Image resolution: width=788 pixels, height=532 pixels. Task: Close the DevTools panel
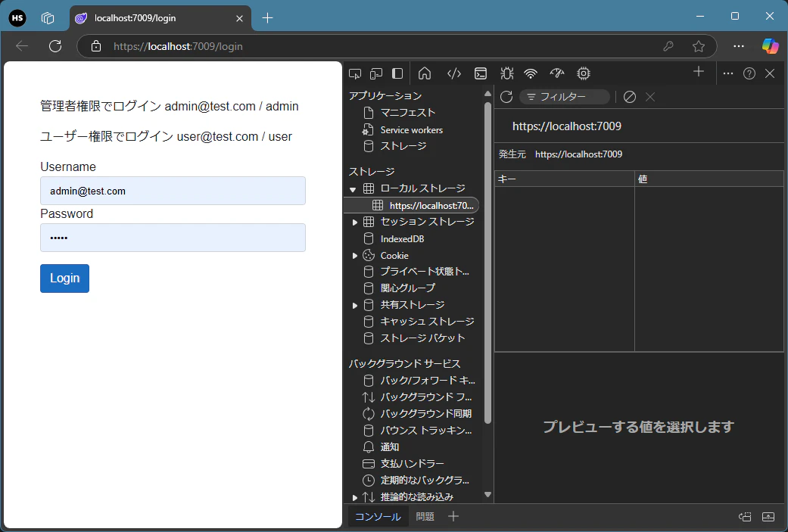770,74
